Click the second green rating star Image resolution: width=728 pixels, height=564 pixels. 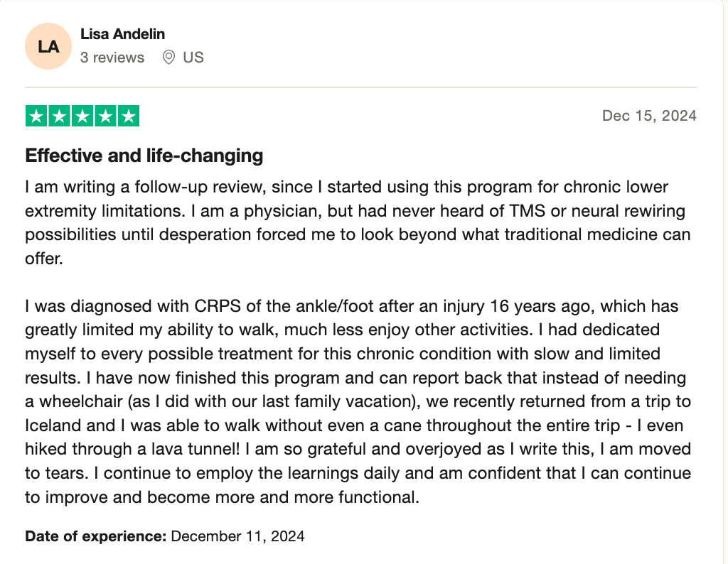pos(60,116)
